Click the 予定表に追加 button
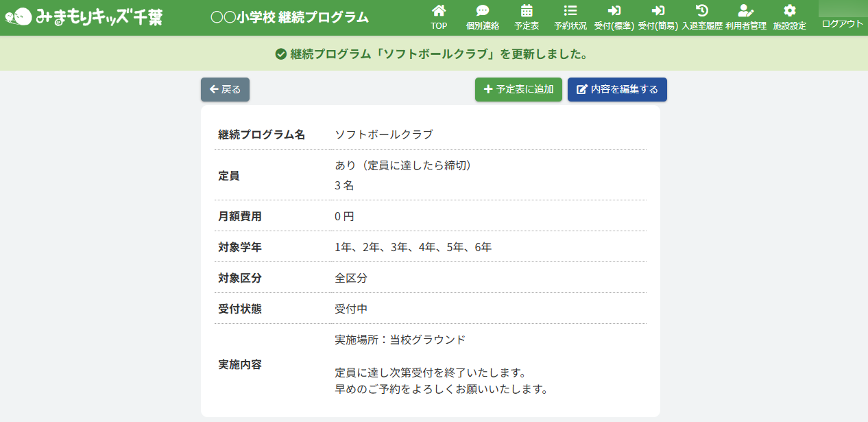 pyautogui.click(x=518, y=89)
